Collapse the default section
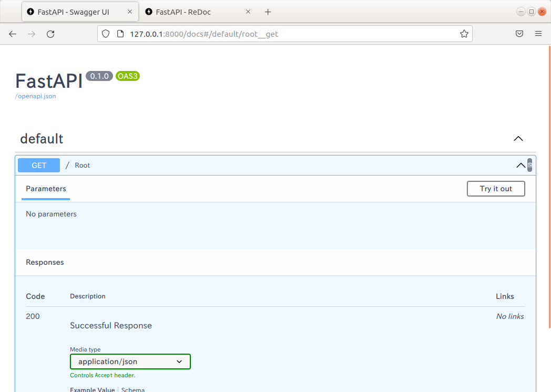The image size is (551, 392). tap(518, 139)
